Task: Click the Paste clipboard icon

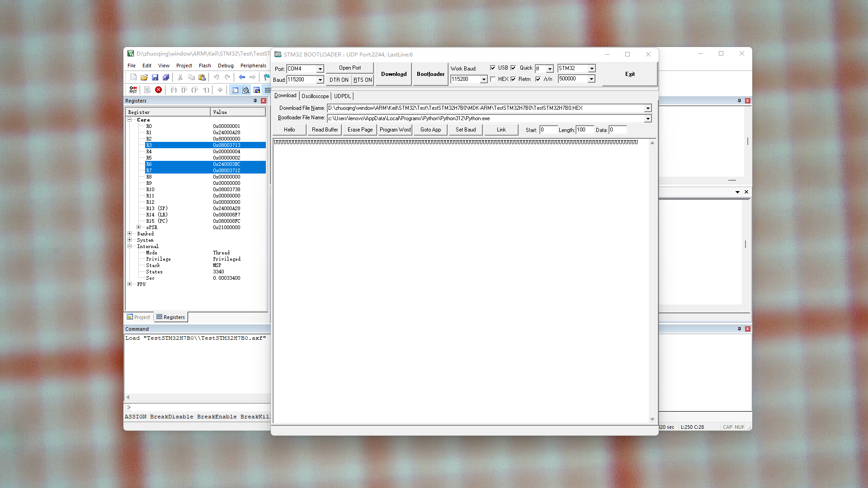Action: pyautogui.click(x=202, y=77)
